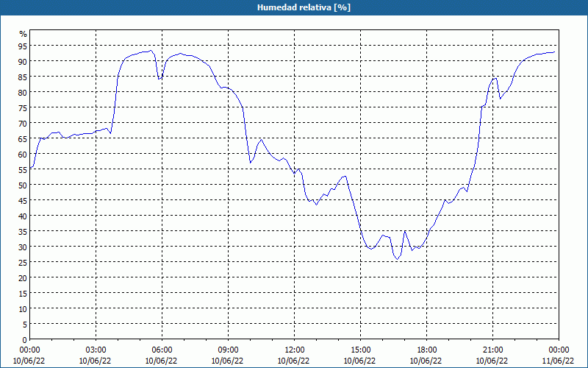
Task: Click the 20 y-axis label
Action: pos(23,277)
